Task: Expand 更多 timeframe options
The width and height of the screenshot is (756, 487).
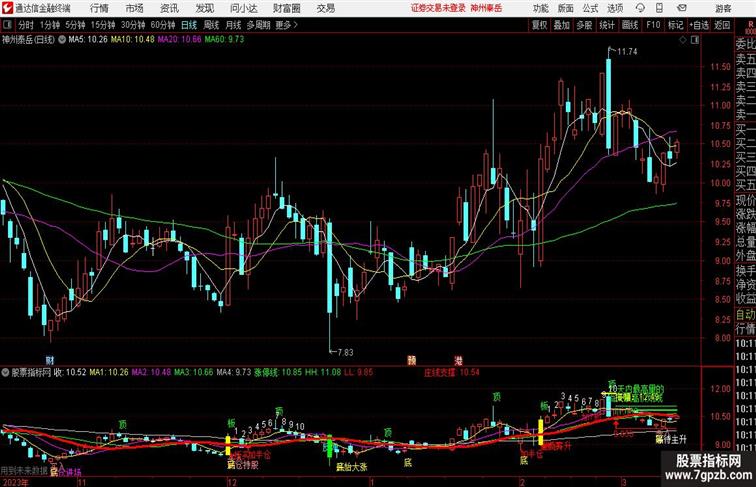Action: coord(286,25)
